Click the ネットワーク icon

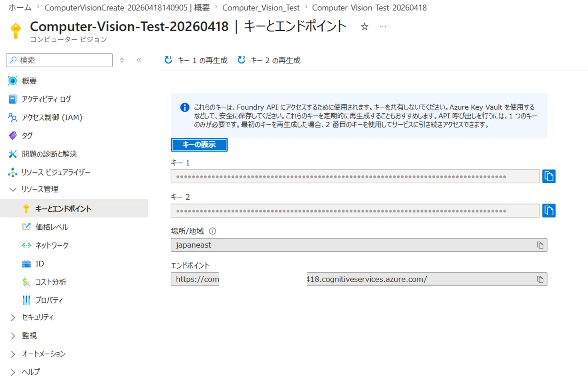[26, 245]
